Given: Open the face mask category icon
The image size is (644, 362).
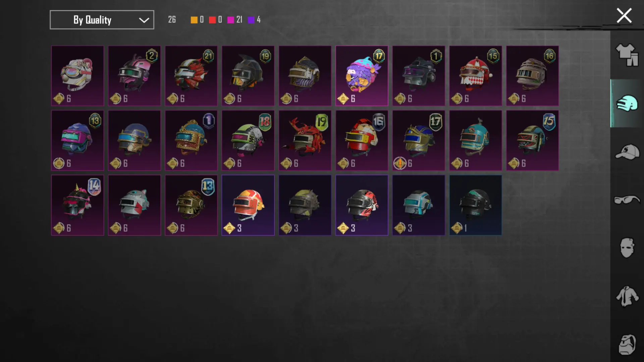Looking at the screenshot, I should (627, 248).
